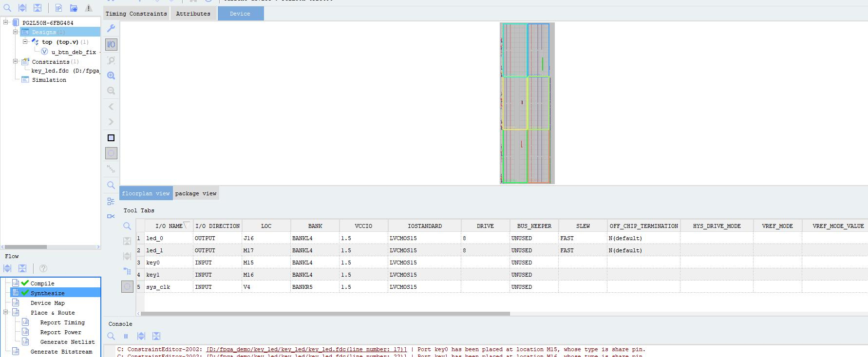Collapse the Constraints tree node

coord(15,62)
